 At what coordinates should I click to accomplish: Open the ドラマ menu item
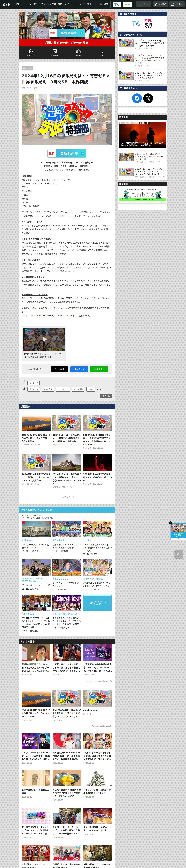coord(18,4)
